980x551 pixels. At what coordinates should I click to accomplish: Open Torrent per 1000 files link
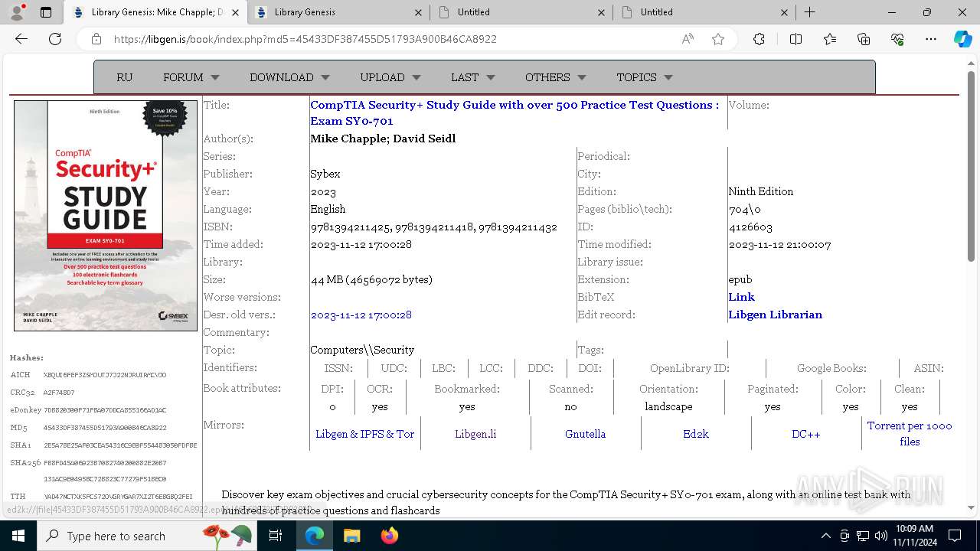point(910,434)
